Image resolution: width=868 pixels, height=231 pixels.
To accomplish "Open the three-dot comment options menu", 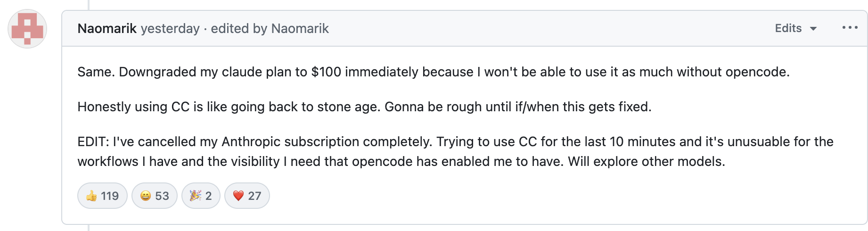I will click(850, 28).
